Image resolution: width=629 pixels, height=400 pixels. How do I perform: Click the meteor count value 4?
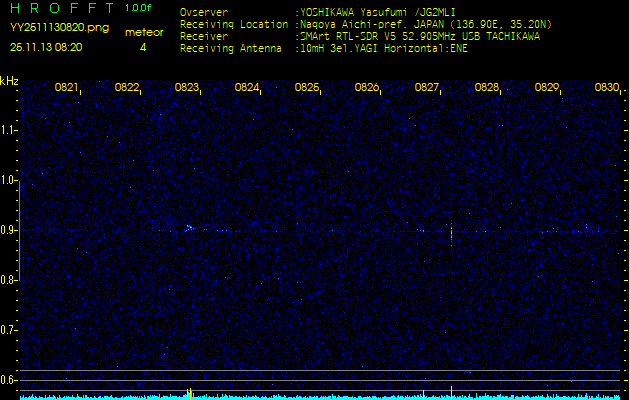point(143,47)
